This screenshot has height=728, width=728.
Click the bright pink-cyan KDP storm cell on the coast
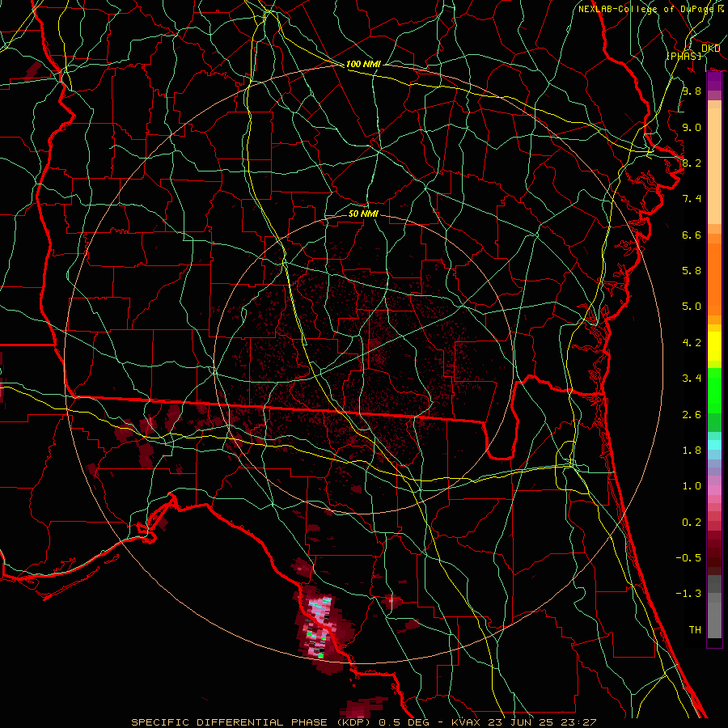[320, 627]
